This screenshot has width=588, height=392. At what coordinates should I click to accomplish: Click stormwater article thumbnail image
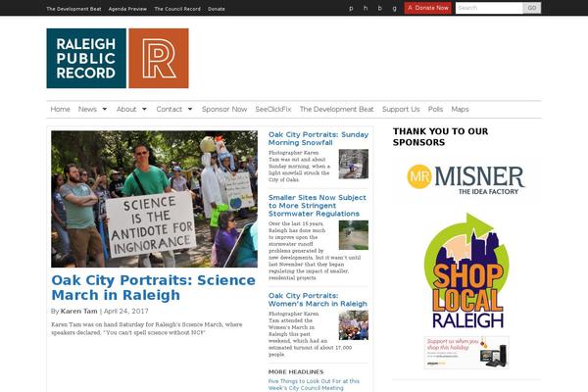coord(354,235)
